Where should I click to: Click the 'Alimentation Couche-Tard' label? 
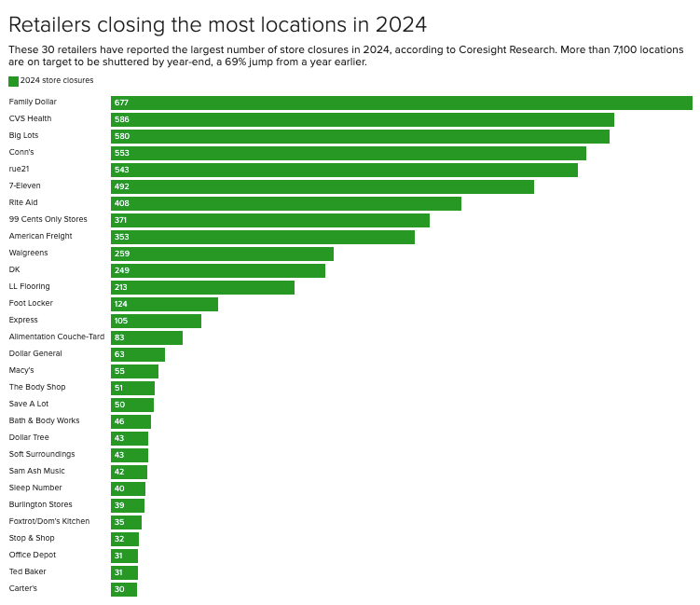(x=57, y=337)
